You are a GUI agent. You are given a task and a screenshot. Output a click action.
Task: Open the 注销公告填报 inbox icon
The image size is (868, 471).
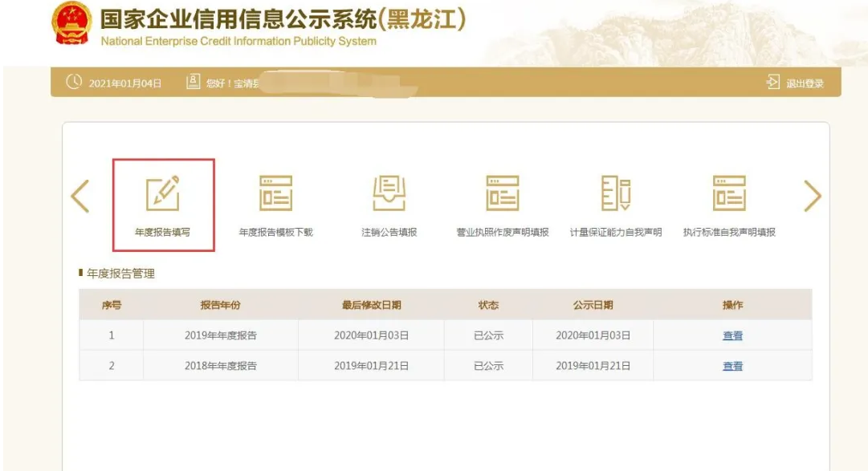pyautogui.click(x=389, y=193)
